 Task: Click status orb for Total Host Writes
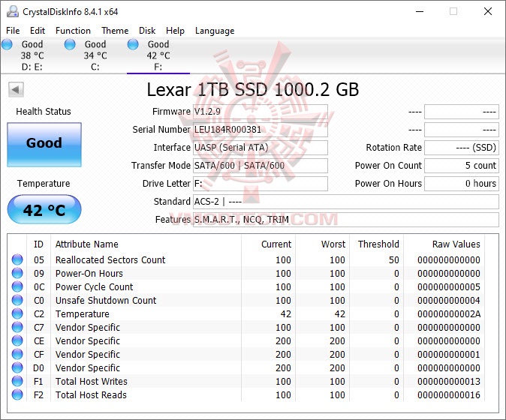click(17, 381)
